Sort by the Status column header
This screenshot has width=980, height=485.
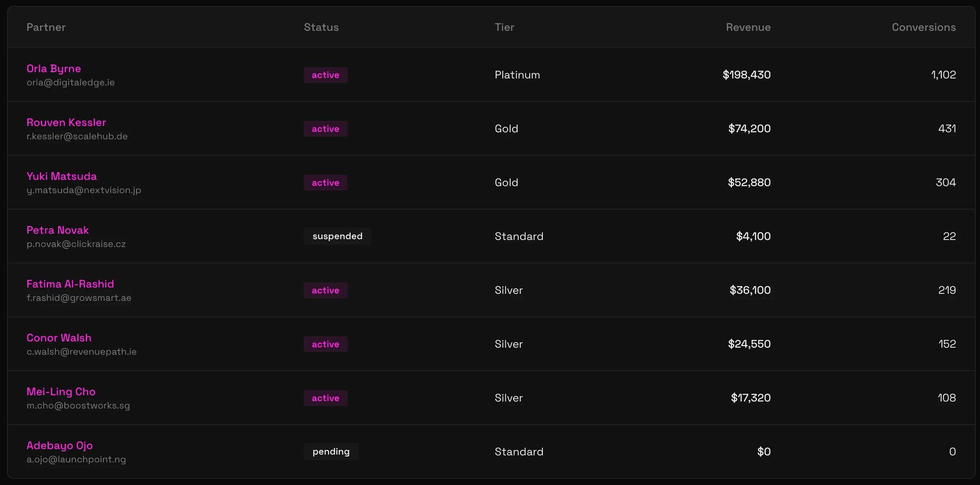point(321,27)
